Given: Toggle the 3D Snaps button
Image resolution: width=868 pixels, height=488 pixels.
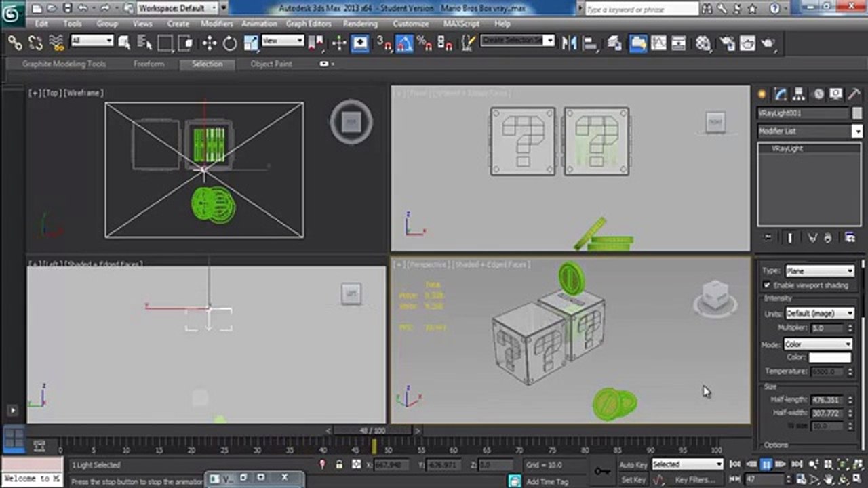Looking at the screenshot, I should pos(383,43).
